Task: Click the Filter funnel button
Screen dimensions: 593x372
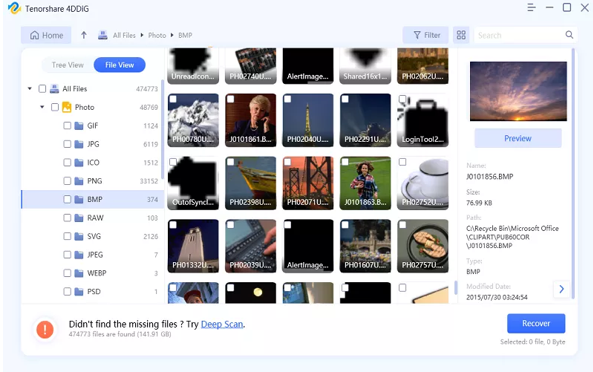Action: [426, 35]
